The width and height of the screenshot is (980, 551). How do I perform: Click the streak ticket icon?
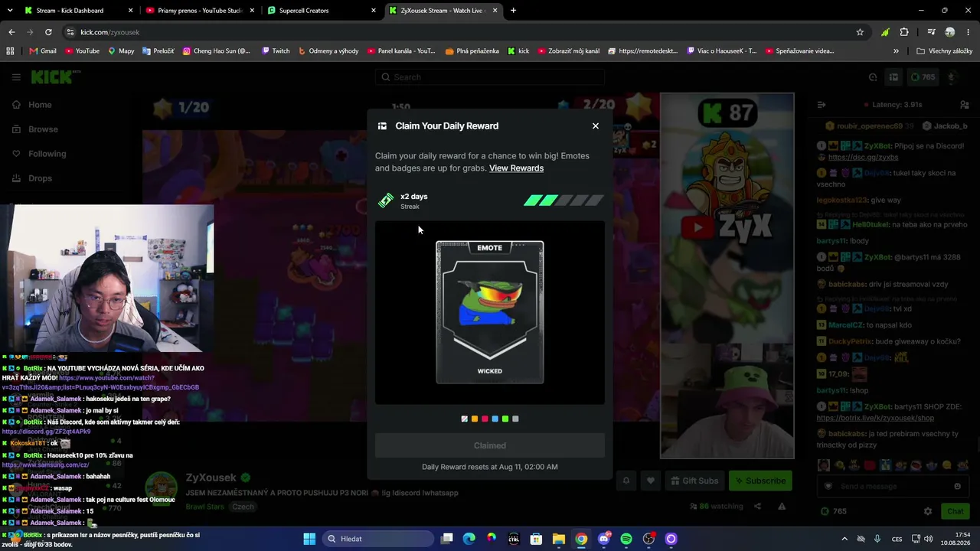pyautogui.click(x=386, y=201)
